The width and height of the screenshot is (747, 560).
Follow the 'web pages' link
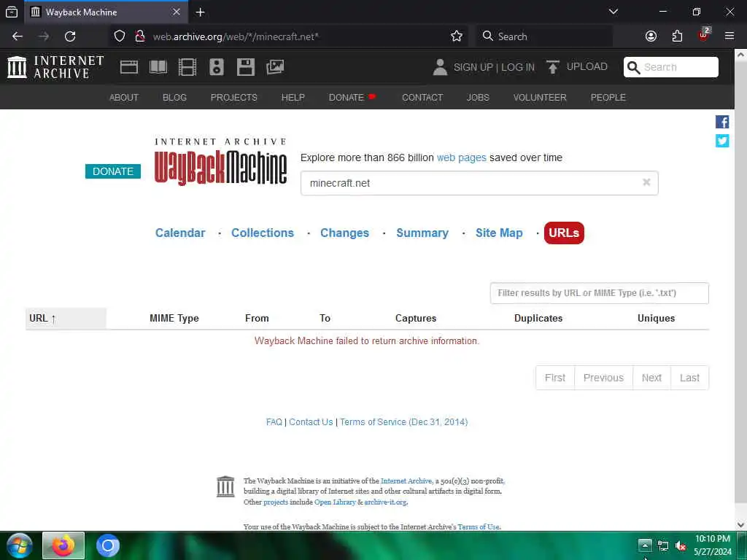[x=461, y=157]
